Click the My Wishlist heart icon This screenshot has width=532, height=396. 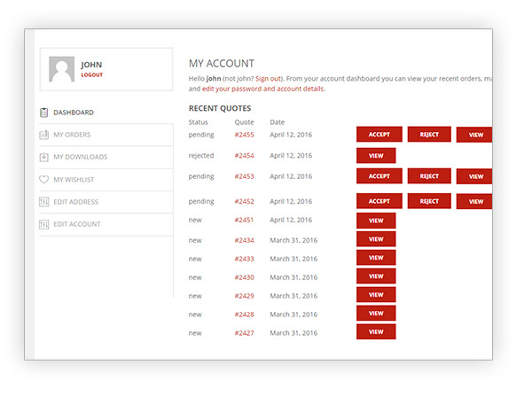43,179
